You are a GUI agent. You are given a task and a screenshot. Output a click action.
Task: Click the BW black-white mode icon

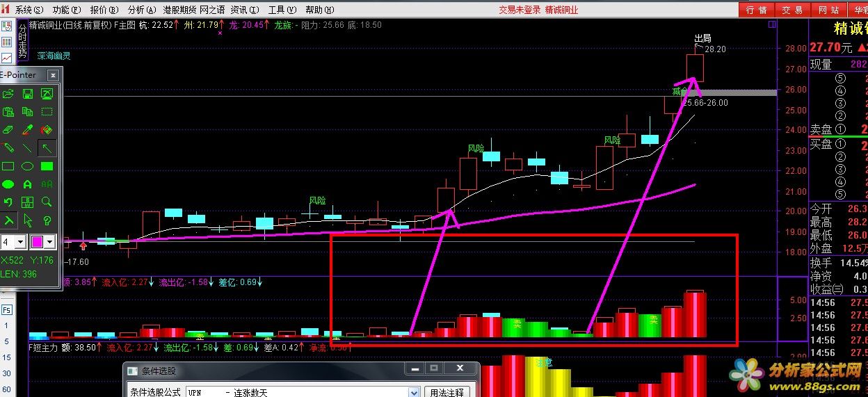28,202
